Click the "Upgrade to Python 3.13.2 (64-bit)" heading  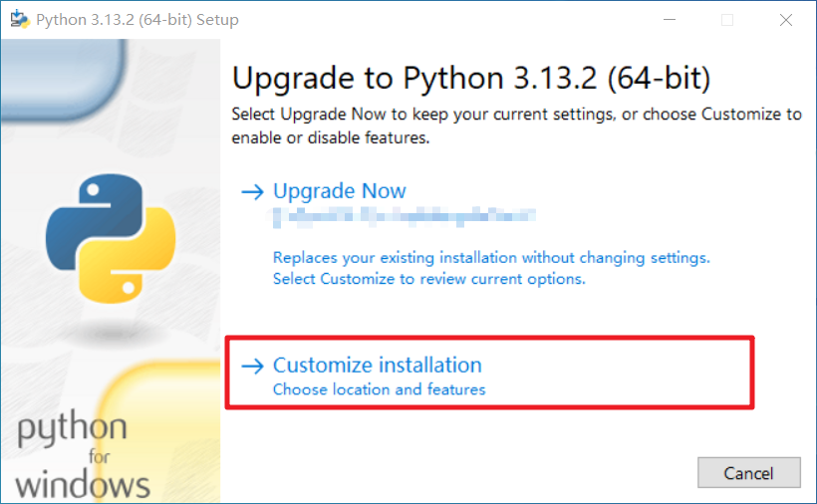pyautogui.click(x=471, y=79)
